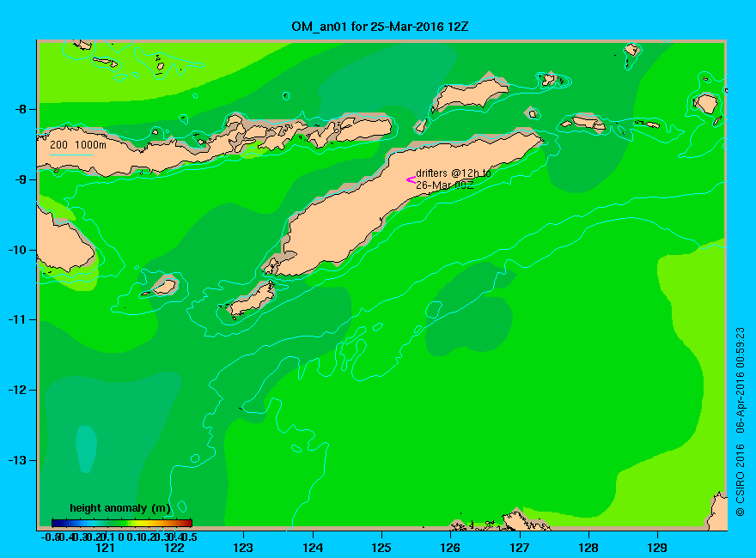Click the latitude label '-8'

(21, 109)
